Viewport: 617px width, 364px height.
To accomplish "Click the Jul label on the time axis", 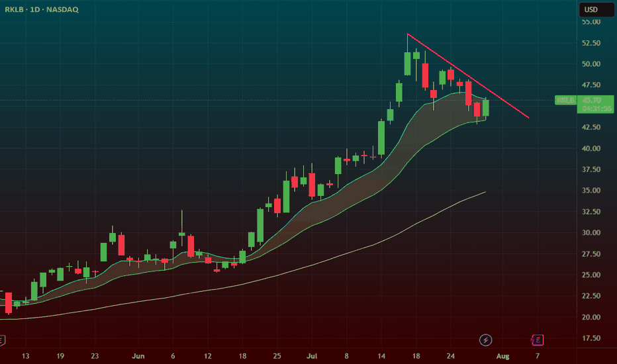I will 312,356.
